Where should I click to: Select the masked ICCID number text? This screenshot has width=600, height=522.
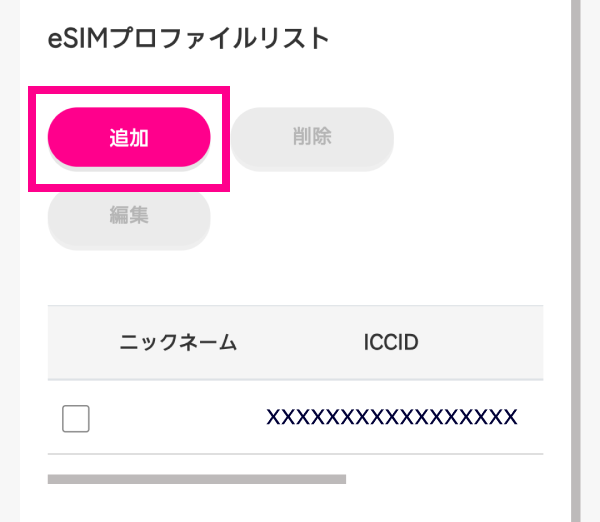click(x=391, y=417)
